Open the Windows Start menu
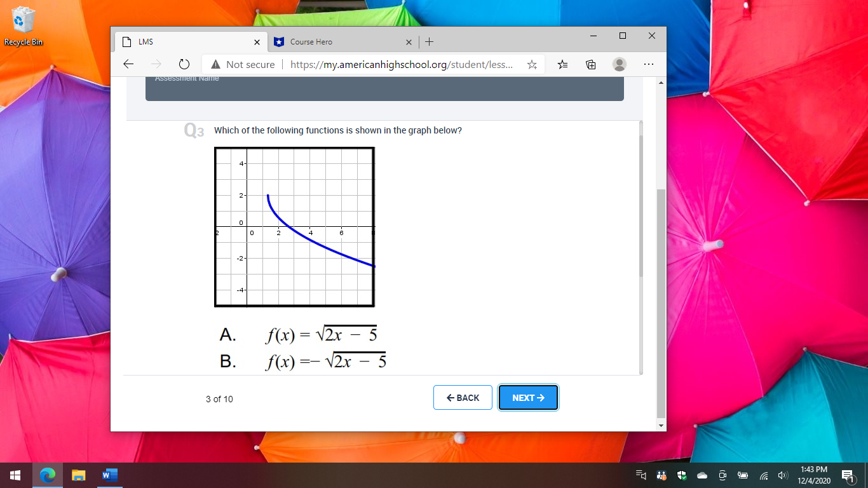The width and height of the screenshot is (868, 488). point(15,475)
